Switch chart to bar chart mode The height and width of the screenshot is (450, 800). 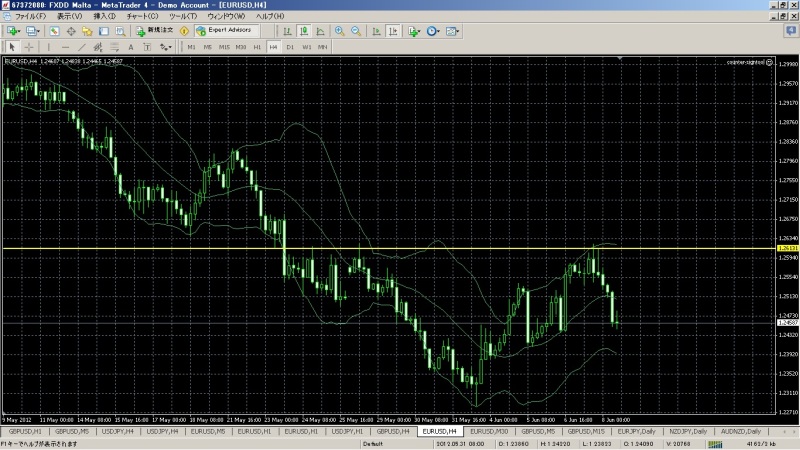pyautogui.click(x=273, y=31)
